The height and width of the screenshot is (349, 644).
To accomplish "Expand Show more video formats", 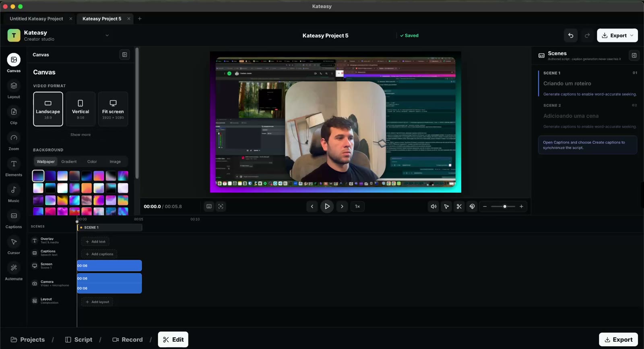I will 80,135.
